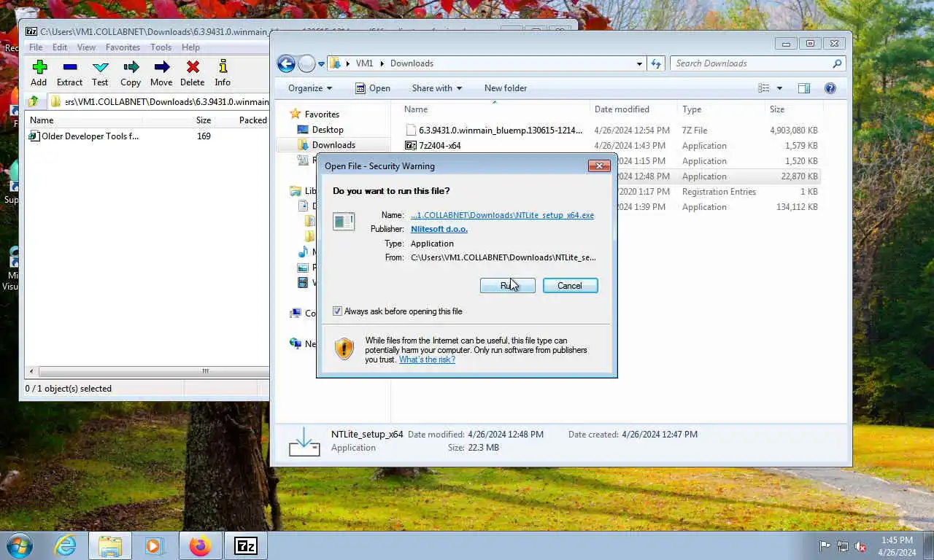The image size is (934, 560).
Task: Open the Share with dropdown
Action: [x=436, y=88]
